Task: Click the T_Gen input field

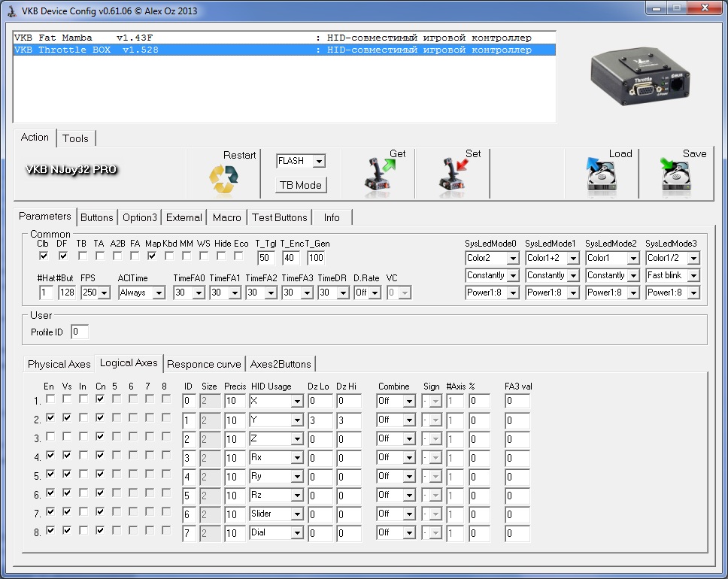Action: point(316,258)
